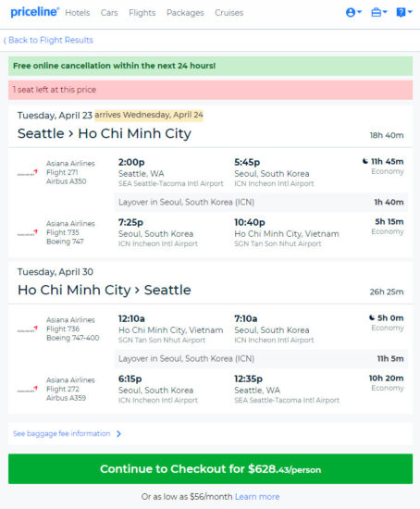Click the overnight moon icon beside 11h 45m
This screenshot has width=420, height=509.
click(x=365, y=161)
